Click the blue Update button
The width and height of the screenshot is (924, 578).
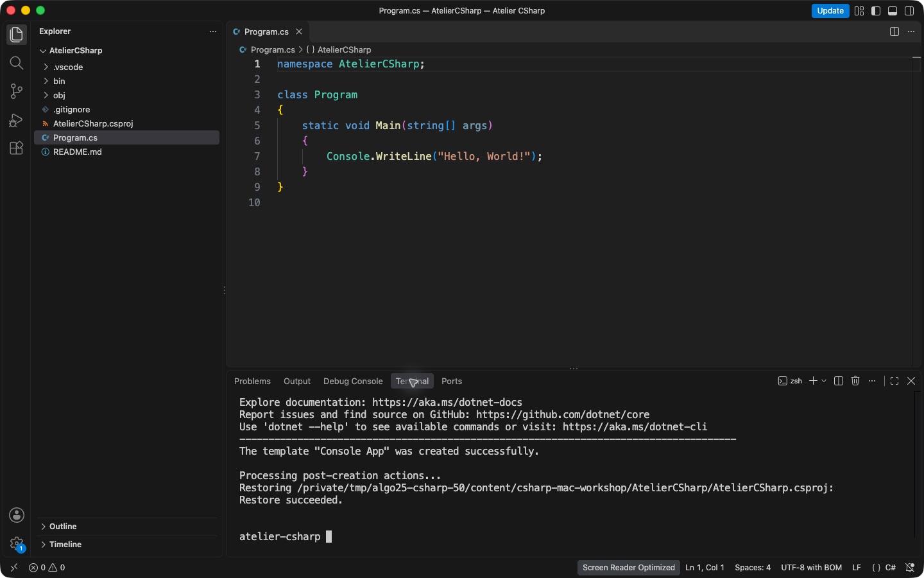(x=830, y=11)
